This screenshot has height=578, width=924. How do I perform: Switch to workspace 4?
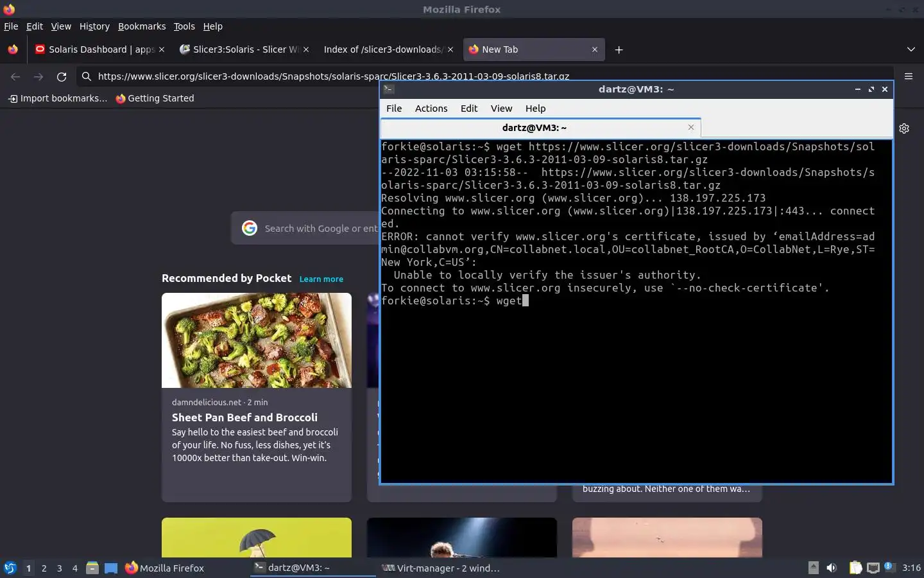tap(74, 568)
